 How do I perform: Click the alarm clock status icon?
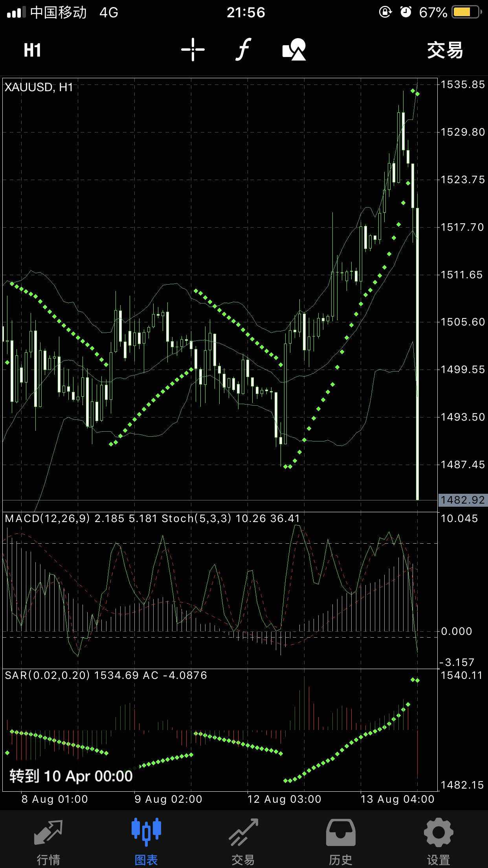pyautogui.click(x=406, y=12)
